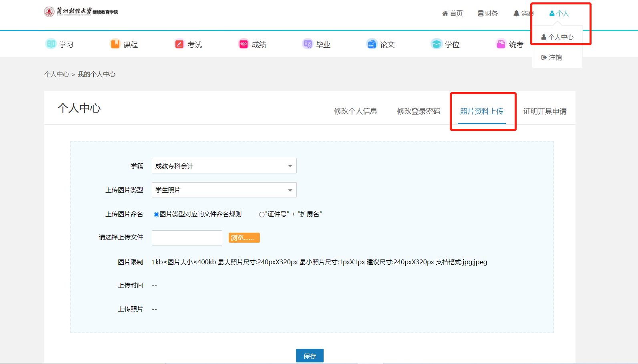Image resolution: width=638 pixels, height=364 pixels.
Task: Open the 个人 user menu
Action: point(559,14)
